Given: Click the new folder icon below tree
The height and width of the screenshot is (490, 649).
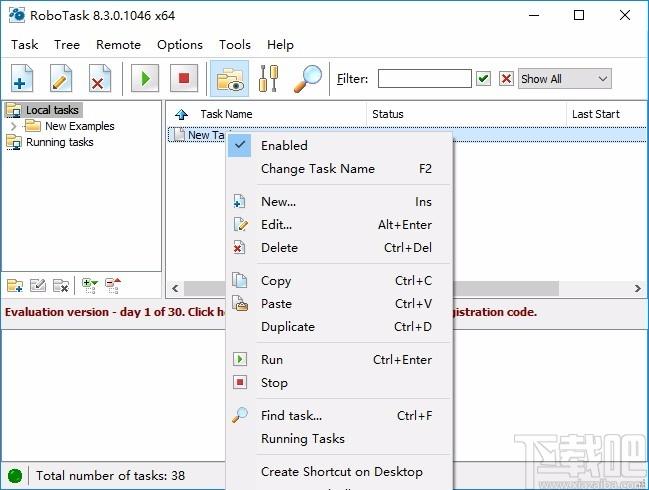Looking at the screenshot, I should pyautogui.click(x=15, y=285).
